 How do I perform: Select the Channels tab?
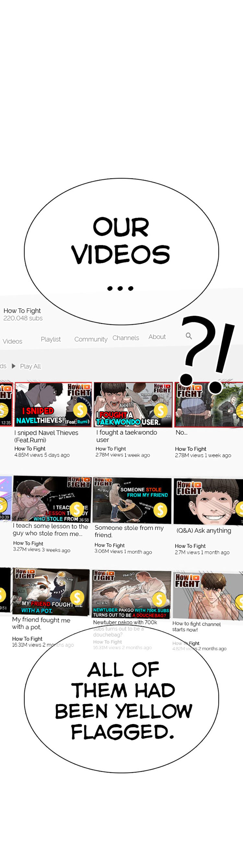[126, 338]
